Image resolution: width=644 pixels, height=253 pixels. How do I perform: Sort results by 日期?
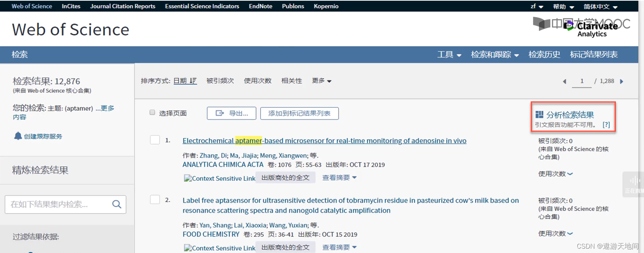[x=180, y=81]
